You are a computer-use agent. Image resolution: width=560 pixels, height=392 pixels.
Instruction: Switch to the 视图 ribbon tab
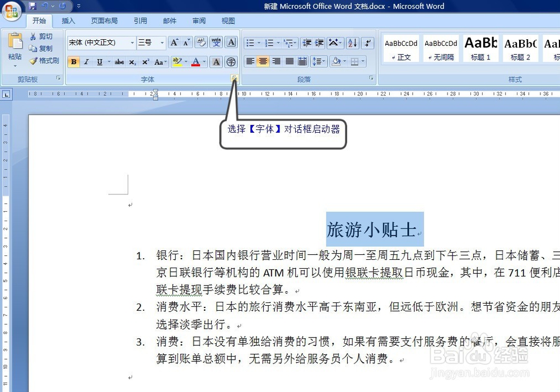(227, 21)
